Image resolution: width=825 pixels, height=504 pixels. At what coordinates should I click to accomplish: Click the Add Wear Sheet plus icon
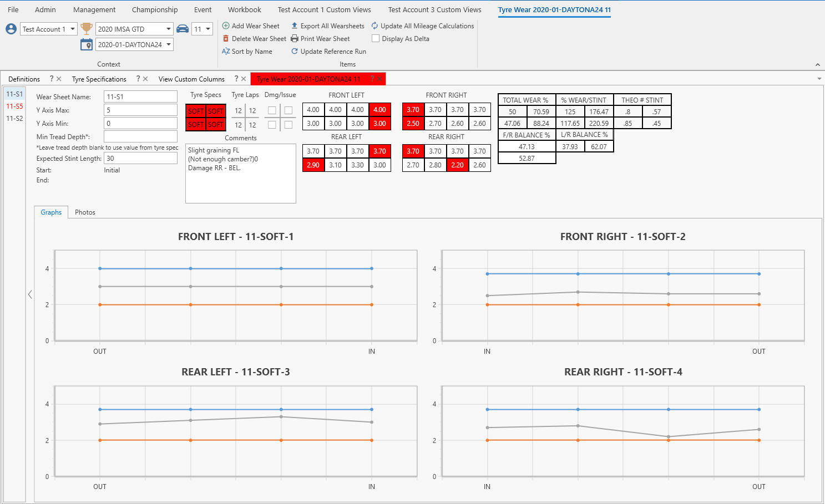point(226,26)
